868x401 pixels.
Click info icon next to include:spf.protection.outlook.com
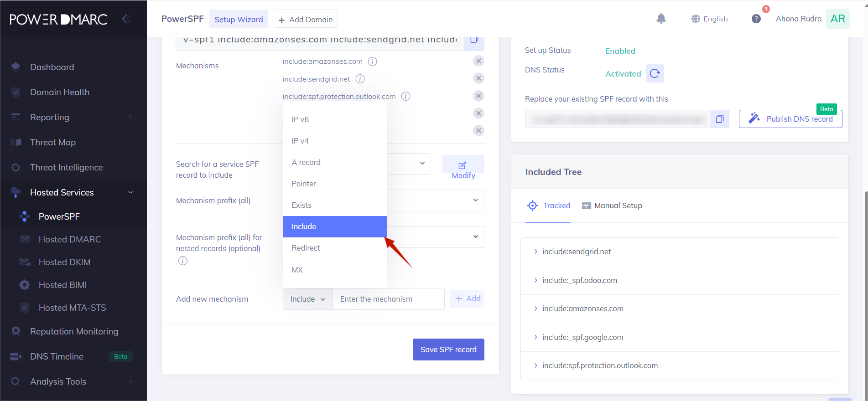pos(405,96)
